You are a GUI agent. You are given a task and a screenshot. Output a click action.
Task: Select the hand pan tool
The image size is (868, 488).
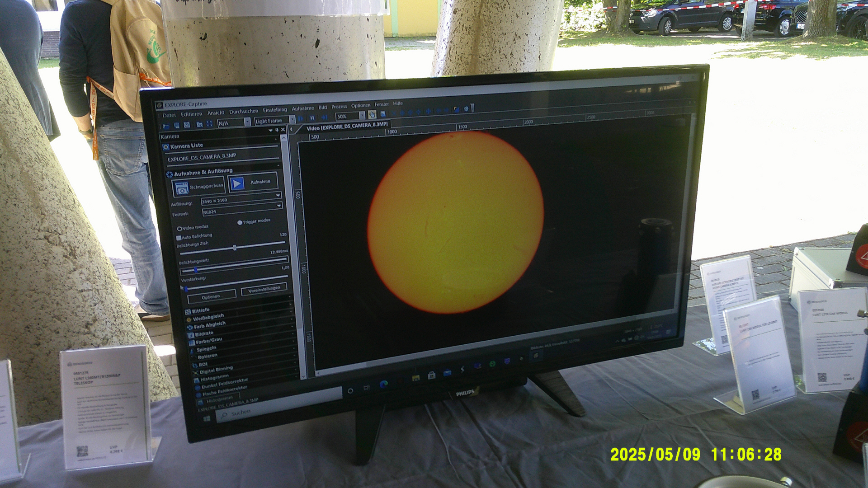(372, 114)
